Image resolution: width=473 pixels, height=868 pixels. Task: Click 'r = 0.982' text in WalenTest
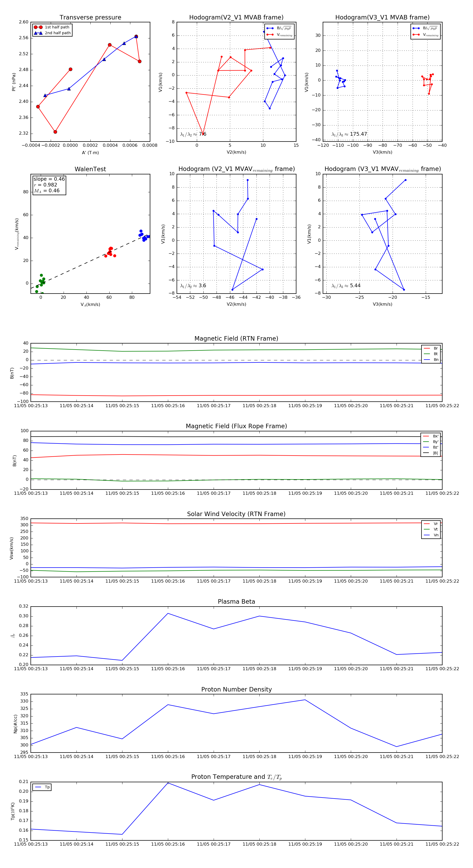tap(45, 185)
